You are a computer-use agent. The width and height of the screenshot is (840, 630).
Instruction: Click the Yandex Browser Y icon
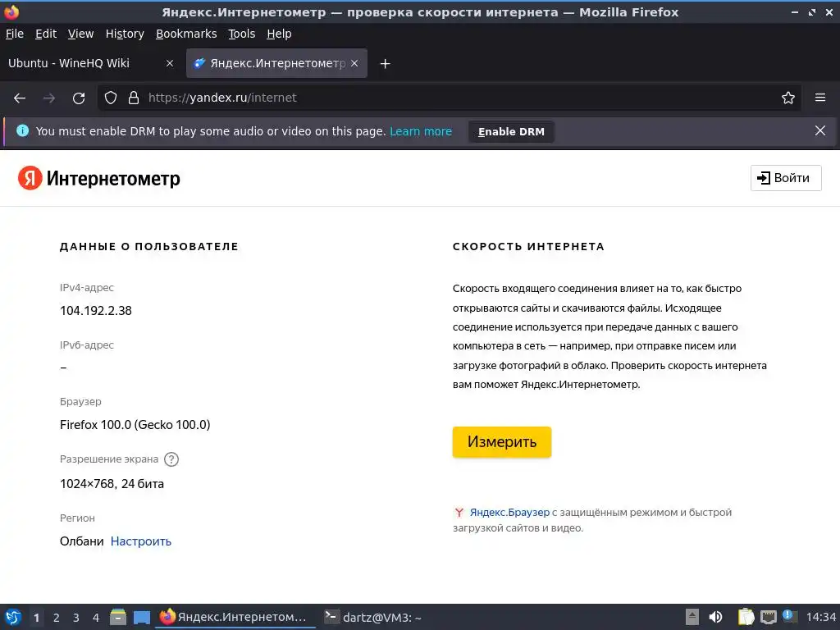pyautogui.click(x=459, y=513)
